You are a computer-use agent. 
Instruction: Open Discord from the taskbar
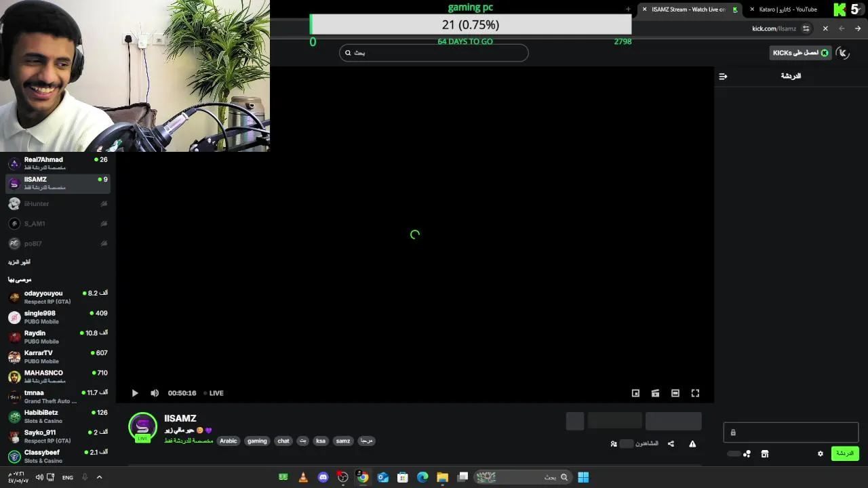pyautogui.click(x=323, y=477)
